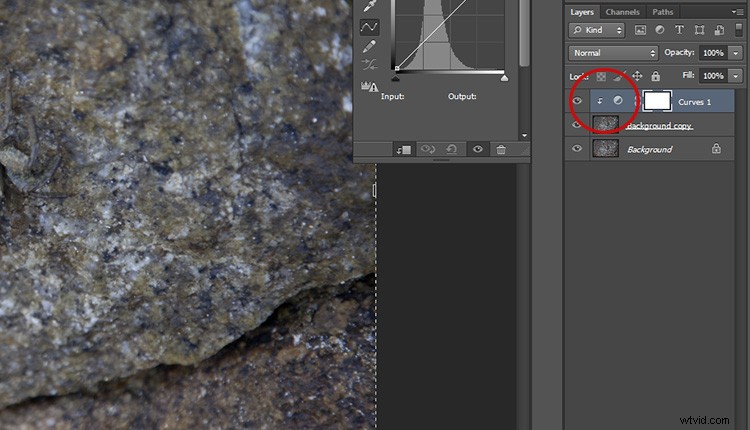
Task: Click the smooth curve values icon
Action: click(369, 64)
